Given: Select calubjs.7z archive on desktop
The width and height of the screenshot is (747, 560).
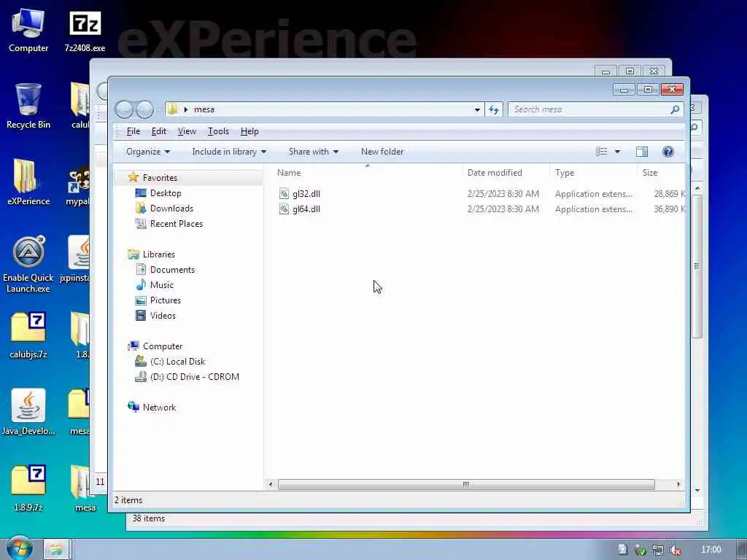Looking at the screenshot, I should tap(28, 335).
